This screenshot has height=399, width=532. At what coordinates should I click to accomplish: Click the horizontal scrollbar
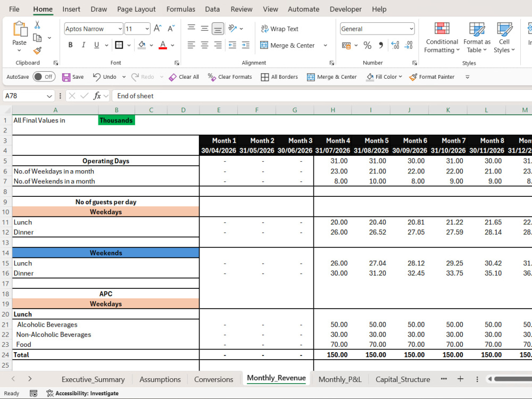pos(512,379)
